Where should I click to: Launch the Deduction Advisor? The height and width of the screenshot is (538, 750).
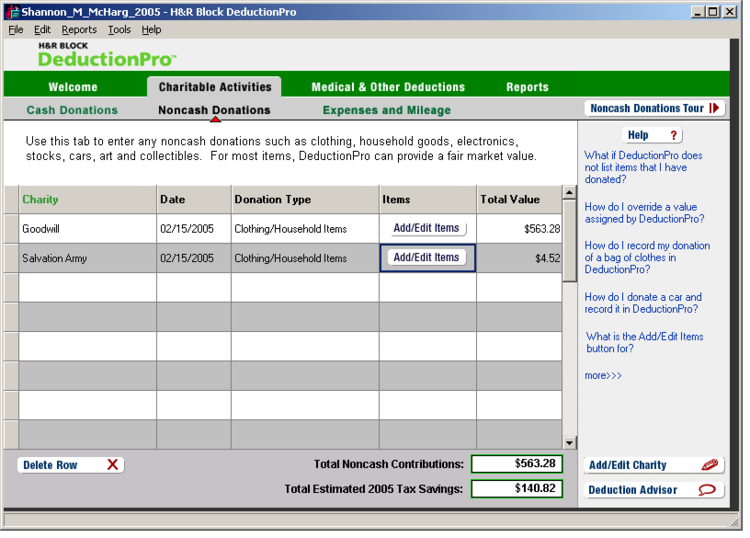tap(653, 490)
